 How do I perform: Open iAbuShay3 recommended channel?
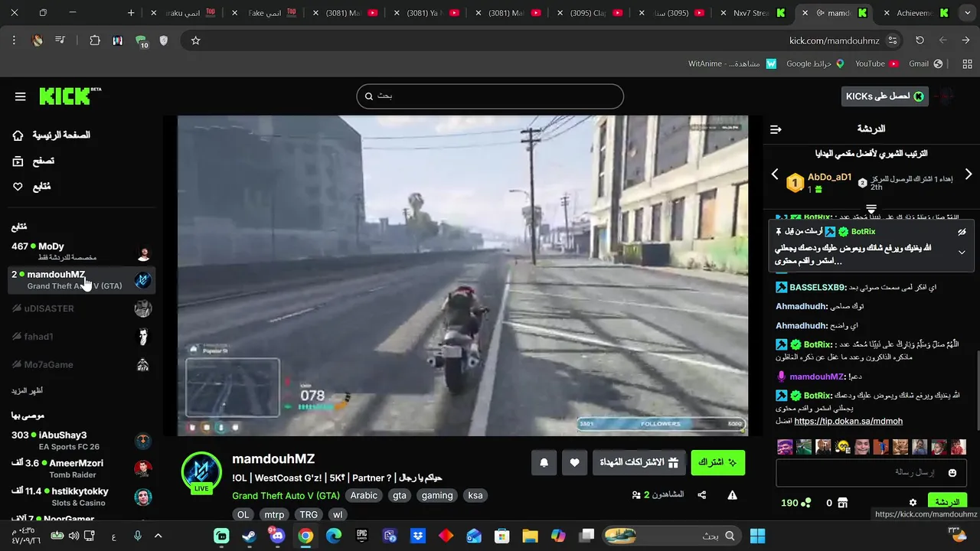(81, 441)
